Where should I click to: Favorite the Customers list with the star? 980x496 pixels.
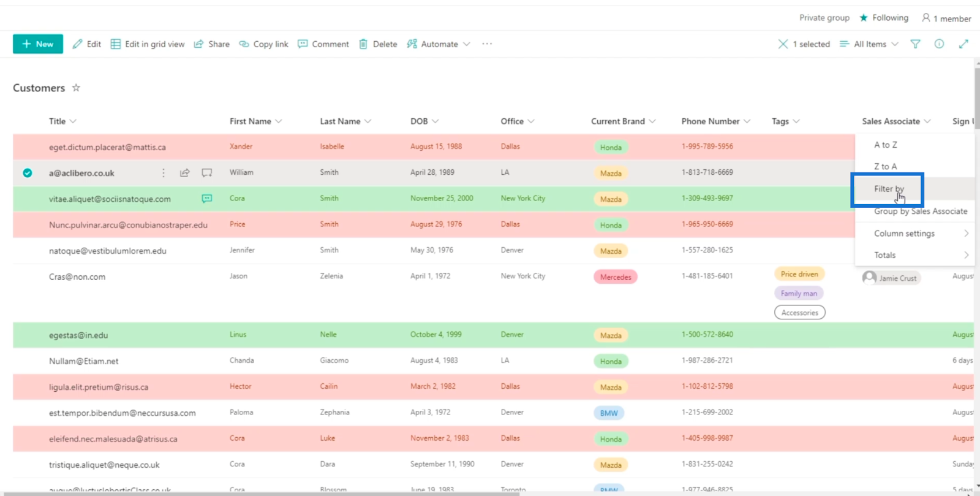pyautogui.click(x=76, y=88)
